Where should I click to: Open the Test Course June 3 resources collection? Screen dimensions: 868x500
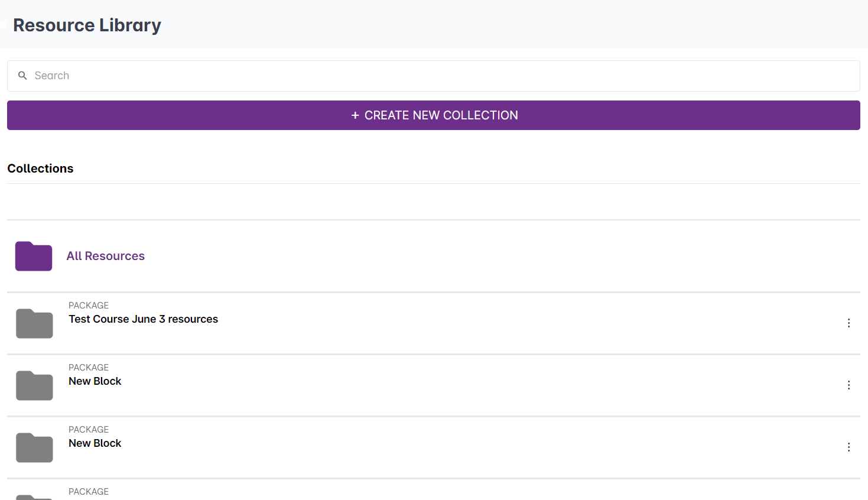143,319
